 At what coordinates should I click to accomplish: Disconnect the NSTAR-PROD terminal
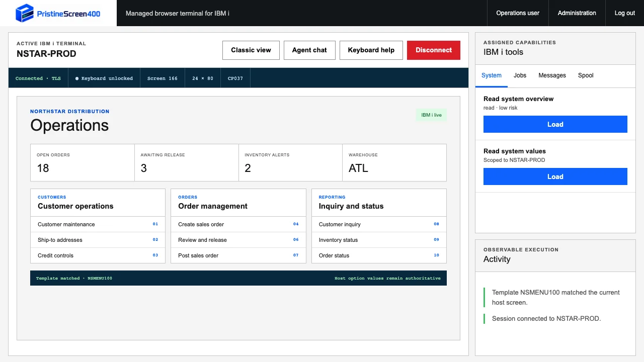tap(434, 50)
